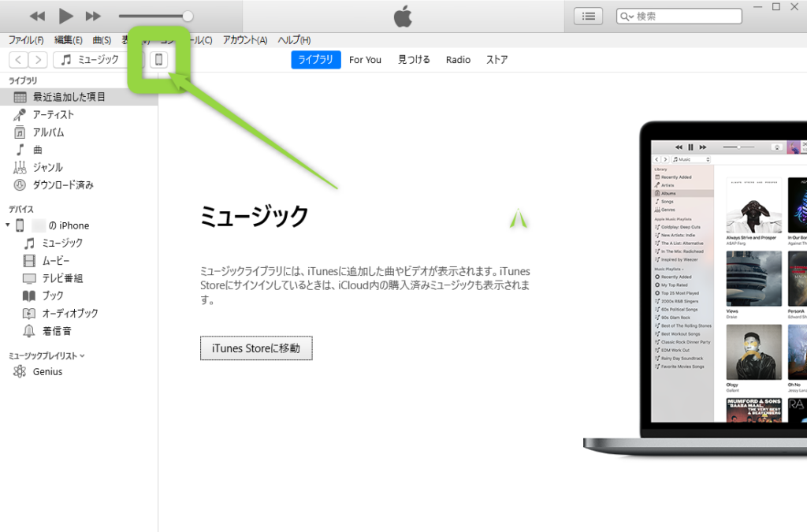Click the magnifier icon in search box
The height and width of the screenshot is (532, 807).
point(626,17)
